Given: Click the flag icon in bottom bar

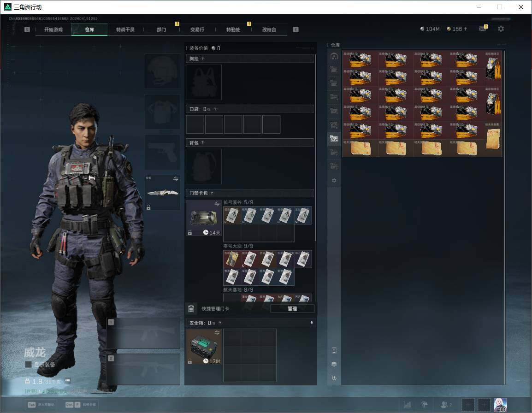Looking at the screenshot, I should 425,405.
